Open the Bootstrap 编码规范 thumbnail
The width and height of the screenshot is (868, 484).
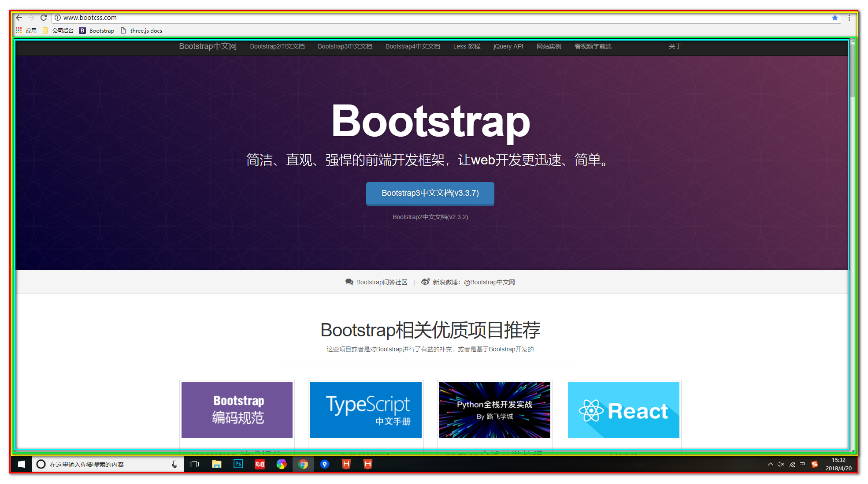point(237,410)
